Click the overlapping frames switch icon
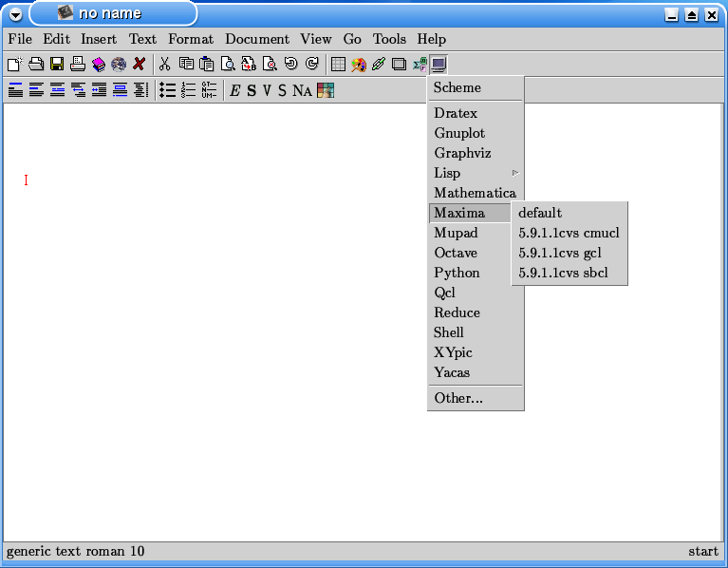Image resolution: width=728 pixels, height=568 pixels. tap(399, 64)
